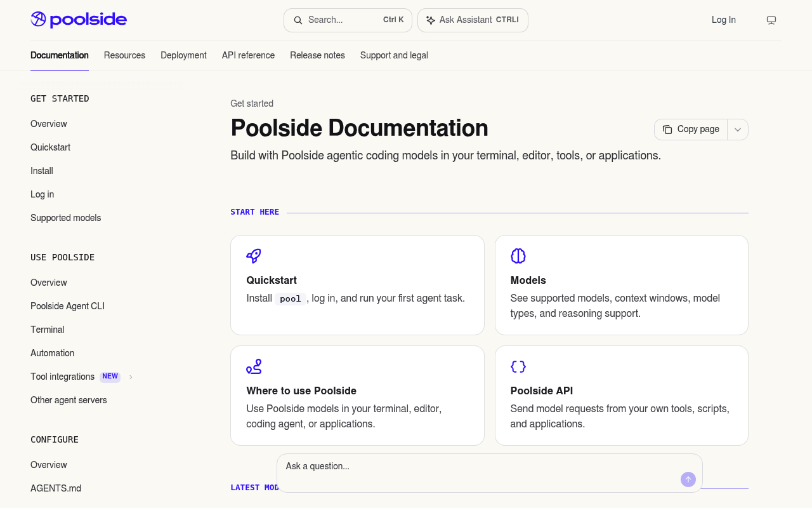Open Supported models in sidebar

66,218
